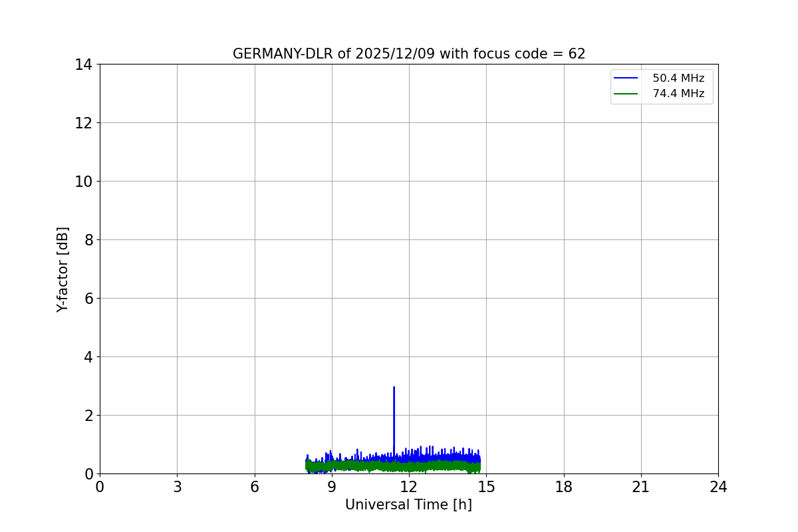
Task: Click x-axis tick label 15
Action: (x=486, y=487)
